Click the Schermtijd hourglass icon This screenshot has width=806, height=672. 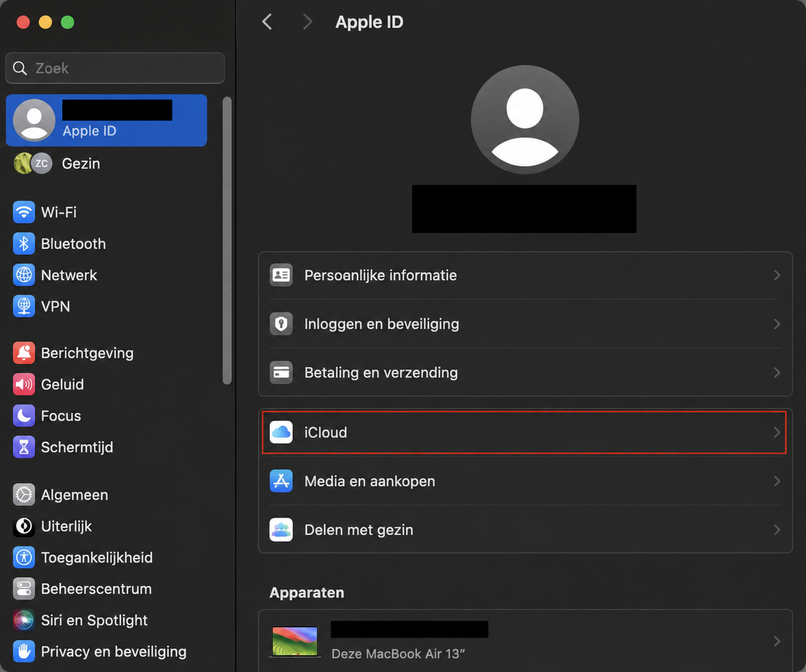pyautogui.click(x=24, y=447)
